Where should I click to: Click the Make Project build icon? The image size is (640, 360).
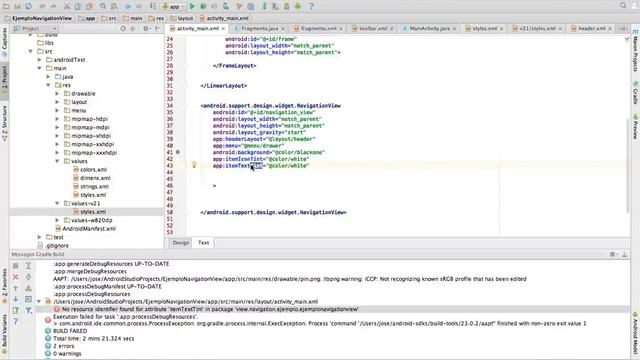pyautogui.click(x=153, y=6)
